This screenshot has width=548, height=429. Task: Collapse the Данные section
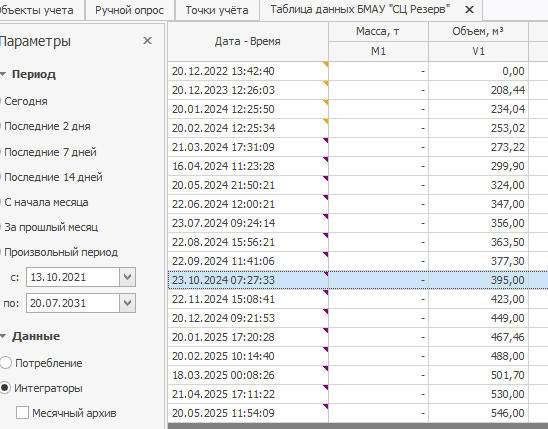[x=3, y=336]
